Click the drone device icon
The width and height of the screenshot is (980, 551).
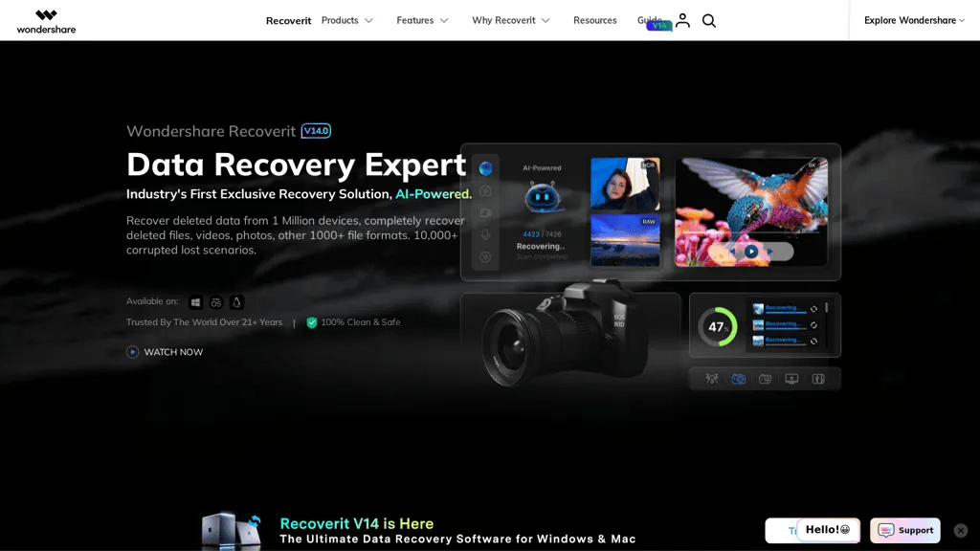pos(712,379)
